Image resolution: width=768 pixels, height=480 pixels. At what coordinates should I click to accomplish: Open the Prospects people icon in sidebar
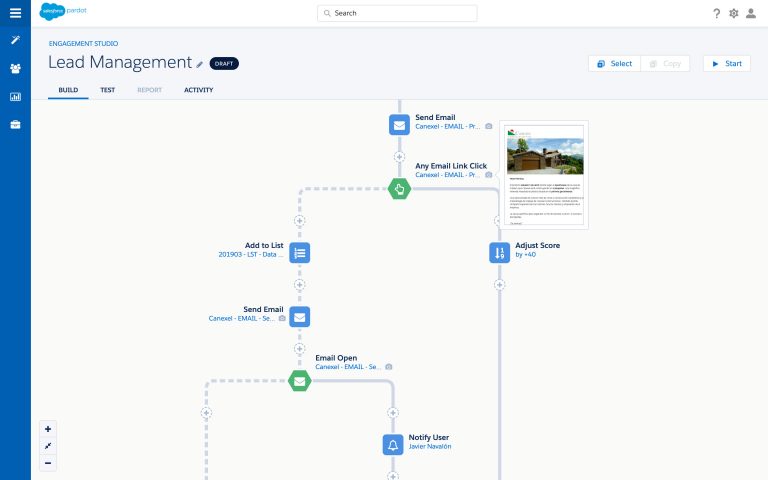tap(15, 68)
